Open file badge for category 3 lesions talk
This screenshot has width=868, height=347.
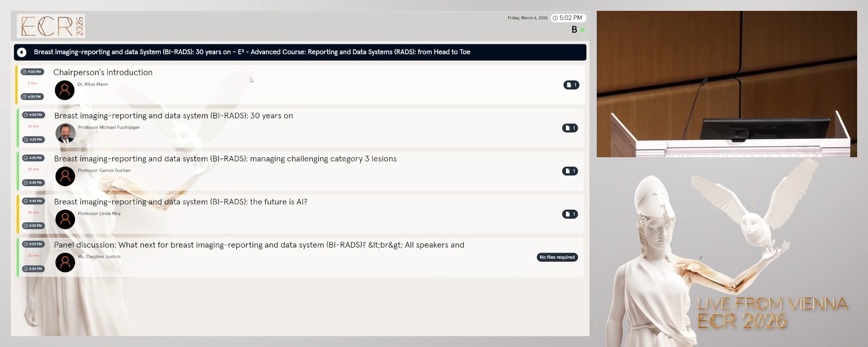(570, 171)
